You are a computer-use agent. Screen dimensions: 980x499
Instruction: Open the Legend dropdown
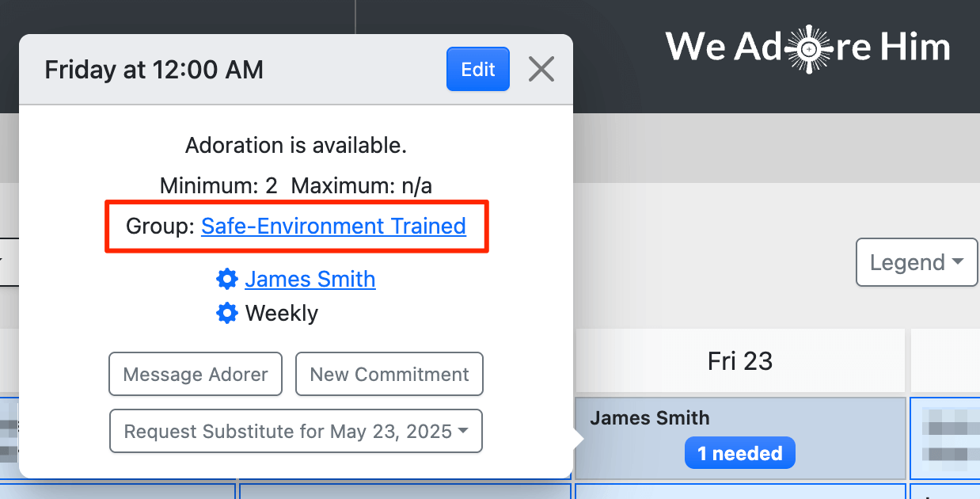(x=917, y=262)
